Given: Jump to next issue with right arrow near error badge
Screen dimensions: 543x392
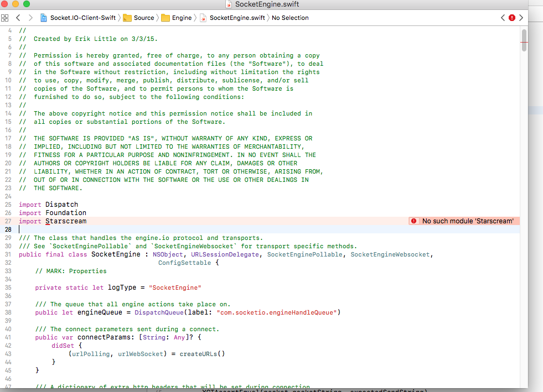Looking at the screenshot, I should tap(520, 18).
